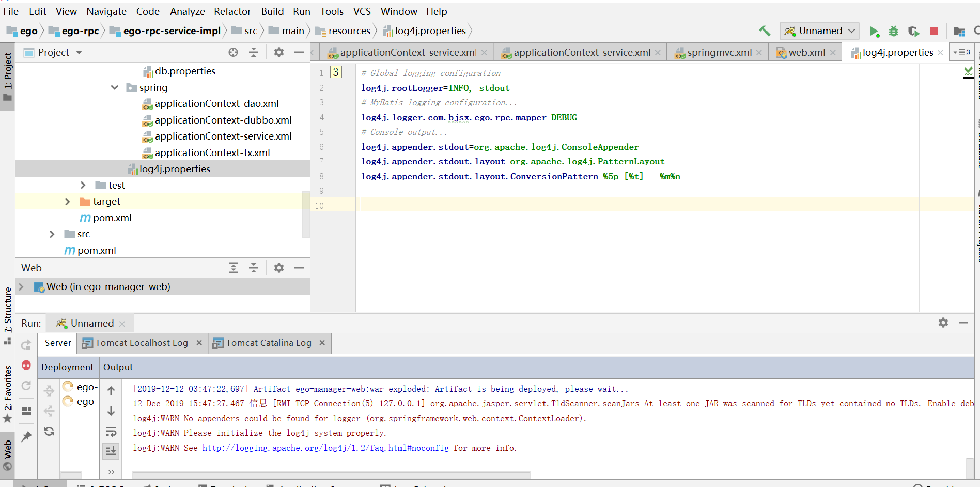Open the Refactor menu
This screenshot has width=980, height=487.
pos(232,11)
